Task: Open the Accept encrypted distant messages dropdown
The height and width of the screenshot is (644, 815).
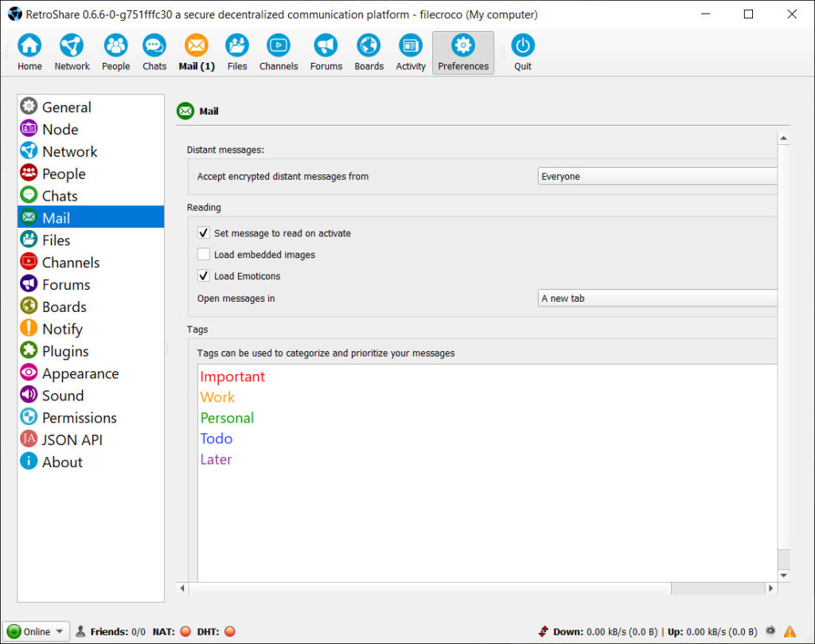Action: tap(657, 176)
